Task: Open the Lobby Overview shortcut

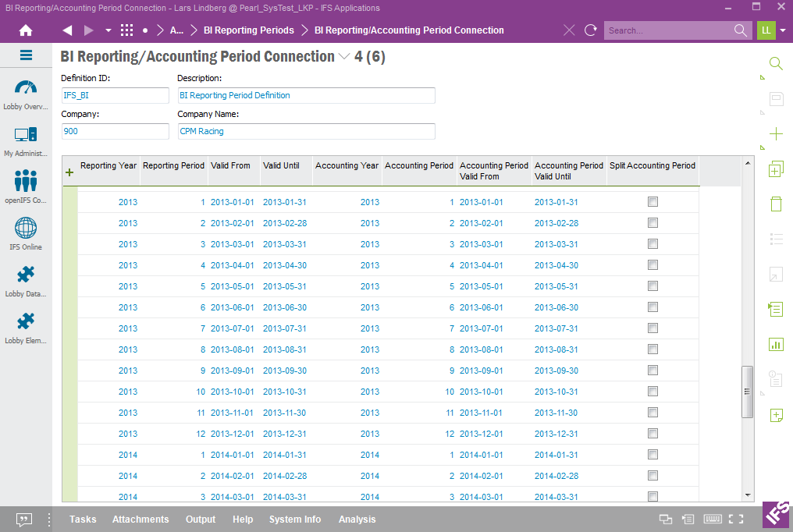Action: [x=26, y=95]
